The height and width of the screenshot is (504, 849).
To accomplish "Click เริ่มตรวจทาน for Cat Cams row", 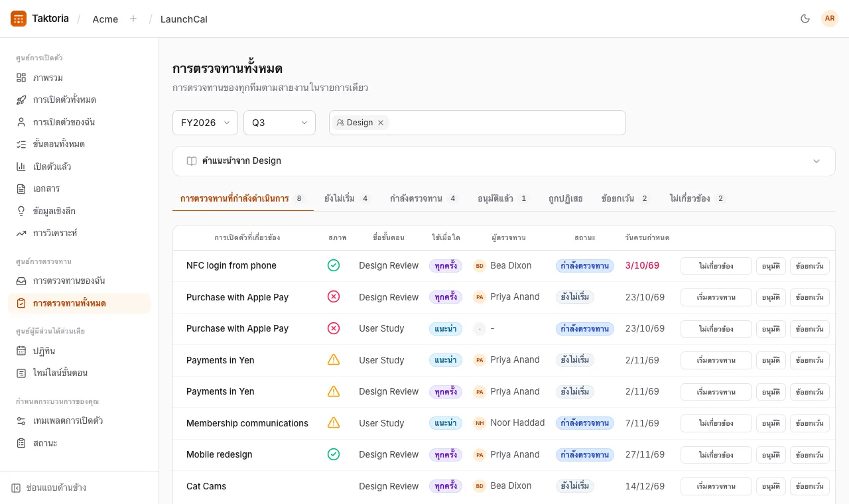I will coord(716,486).
